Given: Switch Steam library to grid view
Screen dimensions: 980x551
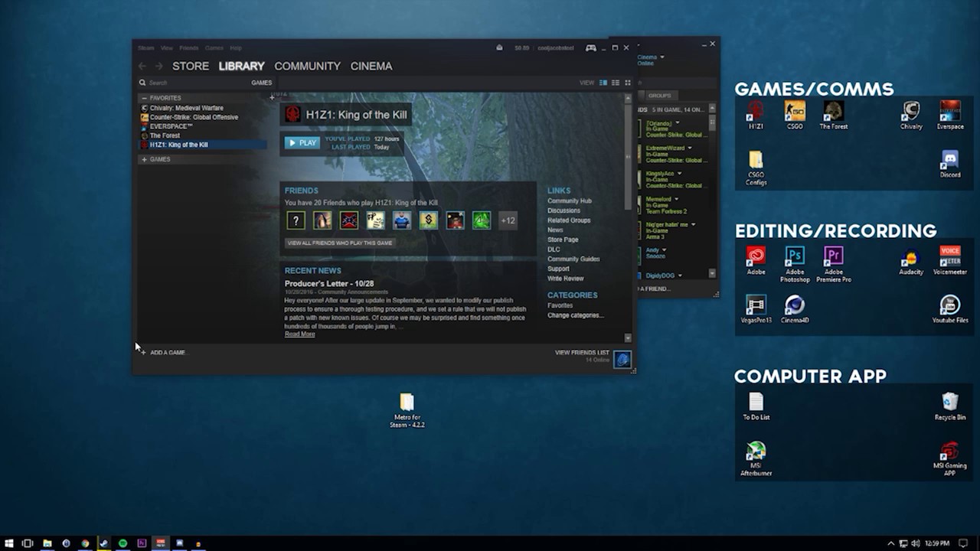Looking at the screenshot, I should pyautogui.click(x=628, y=83).
